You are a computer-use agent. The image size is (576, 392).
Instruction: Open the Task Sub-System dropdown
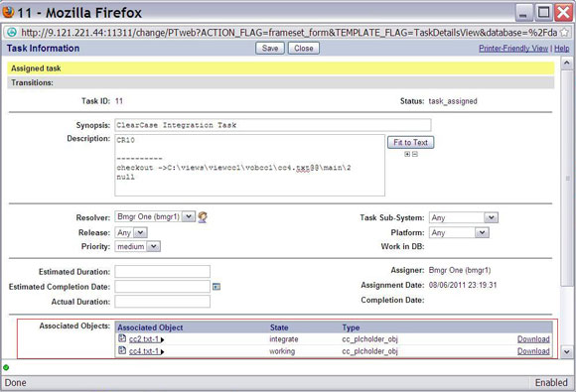tap(464, 217)
